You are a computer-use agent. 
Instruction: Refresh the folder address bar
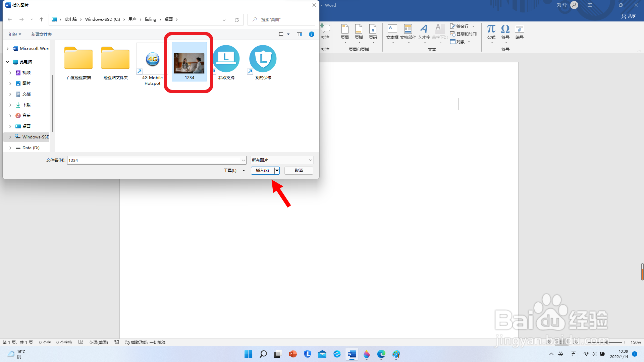click(x=237, y=20)
